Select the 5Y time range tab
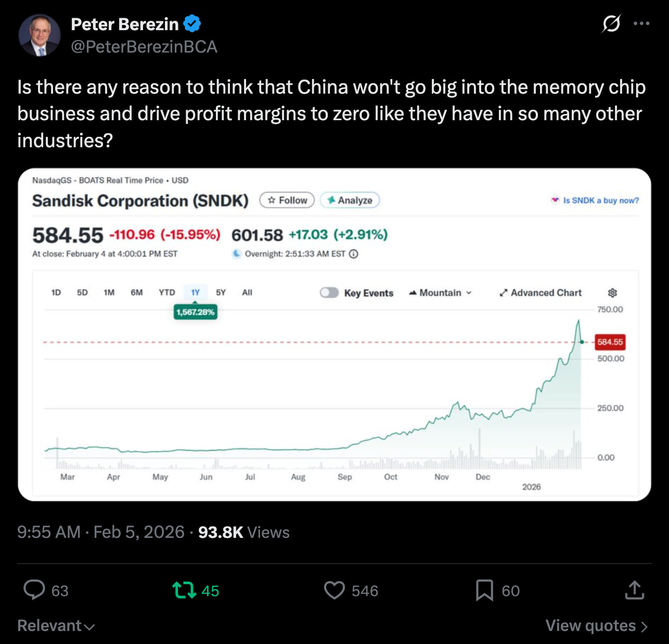The image size is (669, 644). [x=221, y=292]
